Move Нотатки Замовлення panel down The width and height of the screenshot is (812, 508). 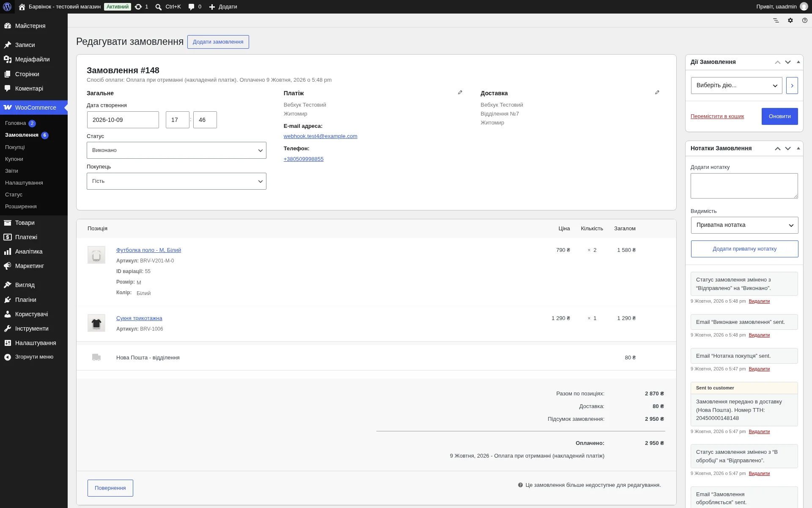click(788, 148)
